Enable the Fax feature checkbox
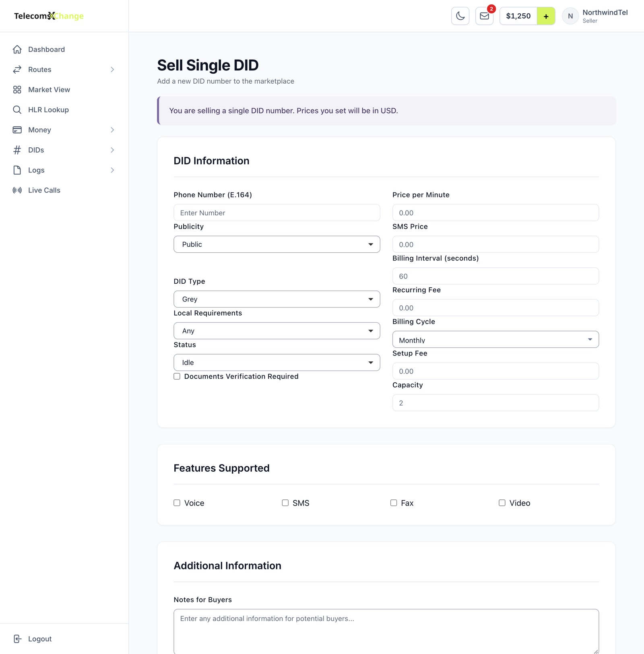644x654 pixels. point(394,503)
